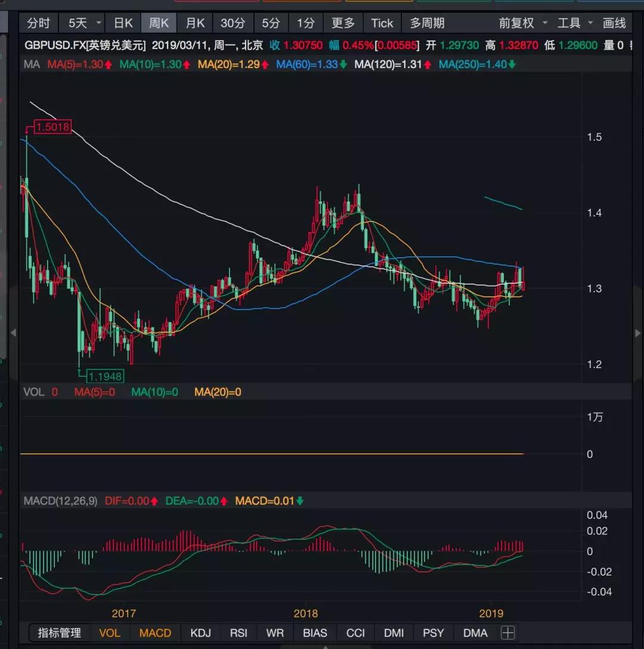Activate the 画线 drawing tool
644x649 pixels.
pyautogui.click(x=614, y=23)
